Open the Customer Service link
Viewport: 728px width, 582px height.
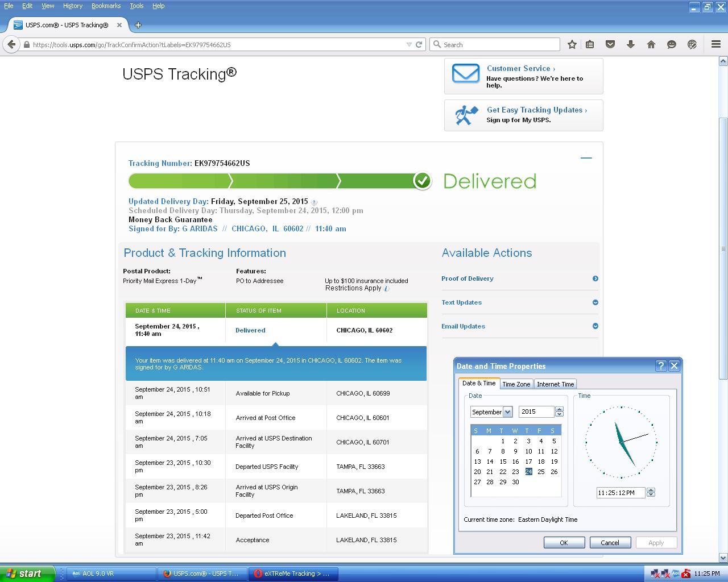tap(520, 68)
